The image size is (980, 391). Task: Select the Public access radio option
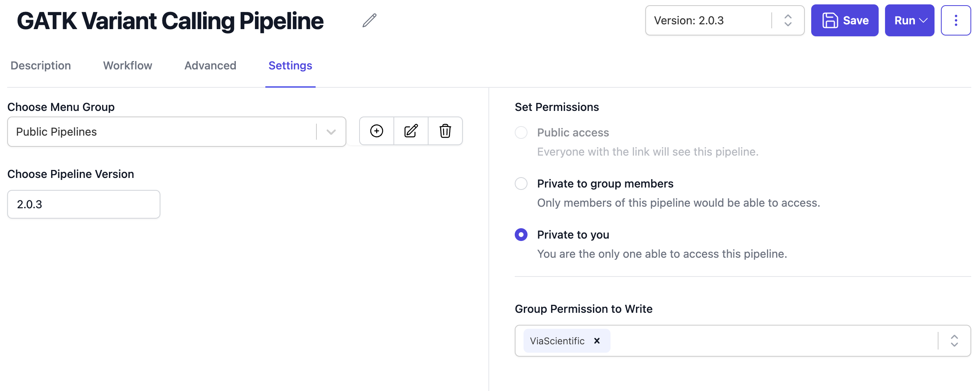(521, 132)
